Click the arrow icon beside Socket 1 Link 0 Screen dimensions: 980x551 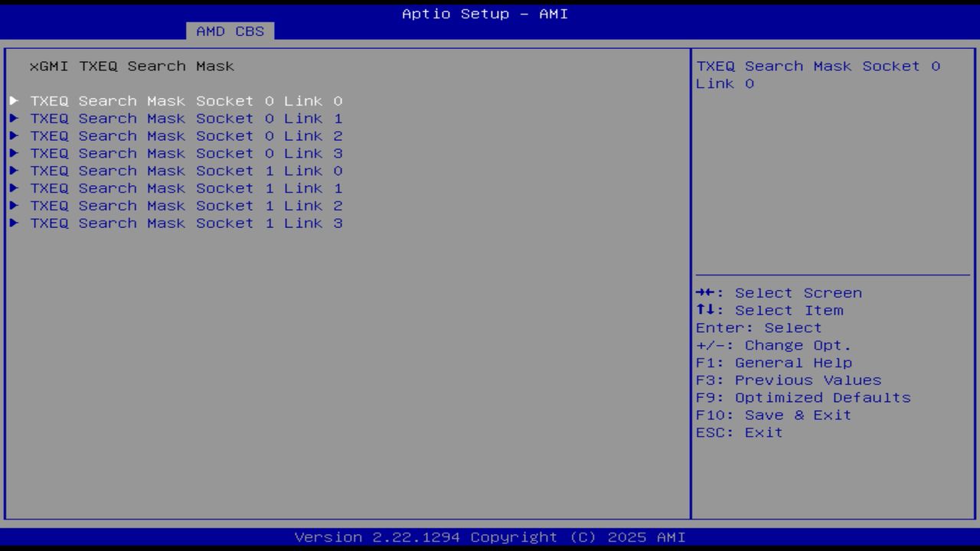pos(15,171)
